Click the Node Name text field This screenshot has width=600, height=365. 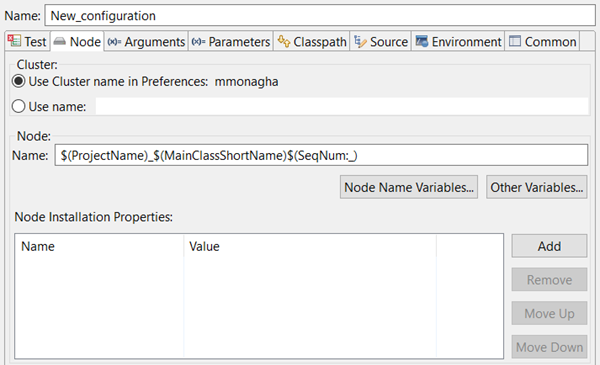coord(321,155)
